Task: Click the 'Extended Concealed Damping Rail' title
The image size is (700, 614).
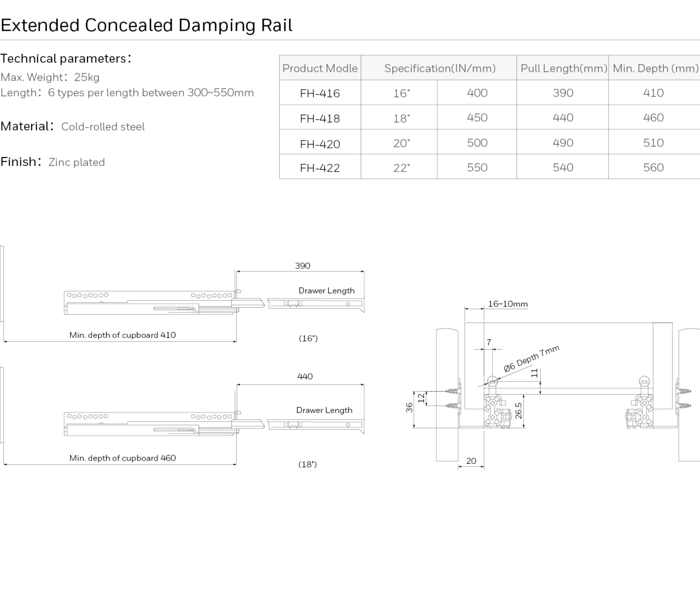Action: tap(147, 25)
